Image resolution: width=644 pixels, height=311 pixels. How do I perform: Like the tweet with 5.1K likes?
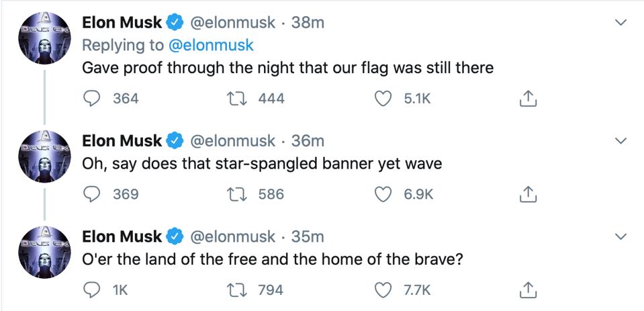[x=385, y=99]
